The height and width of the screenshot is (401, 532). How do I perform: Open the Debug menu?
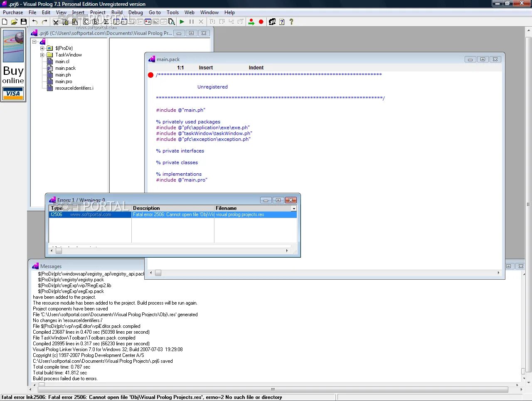[135, 12]
